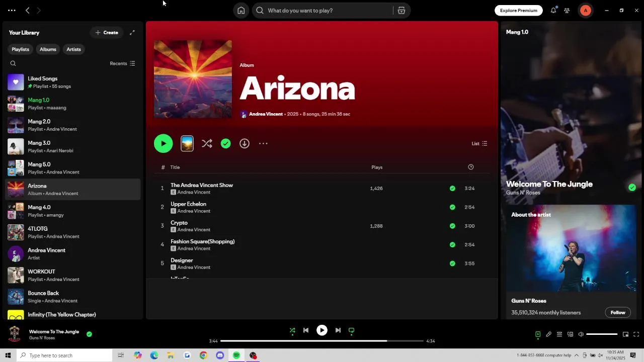Filter library by Albums
This screenshot has width=644, height=362.
point(48,49)
